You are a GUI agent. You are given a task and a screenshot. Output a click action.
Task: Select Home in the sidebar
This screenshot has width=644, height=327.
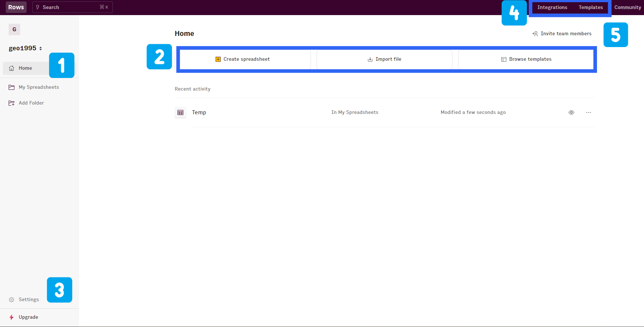[x=25, y=68]
